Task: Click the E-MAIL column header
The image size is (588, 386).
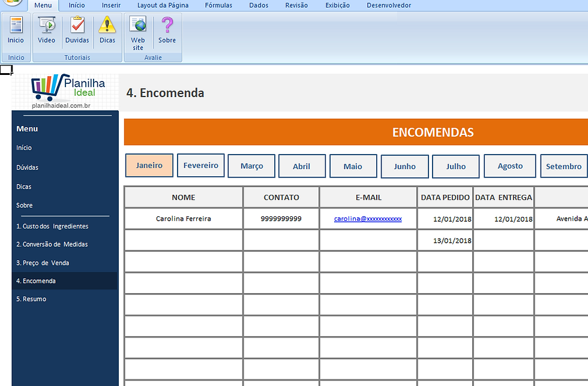Action: [x=368, y=198]
